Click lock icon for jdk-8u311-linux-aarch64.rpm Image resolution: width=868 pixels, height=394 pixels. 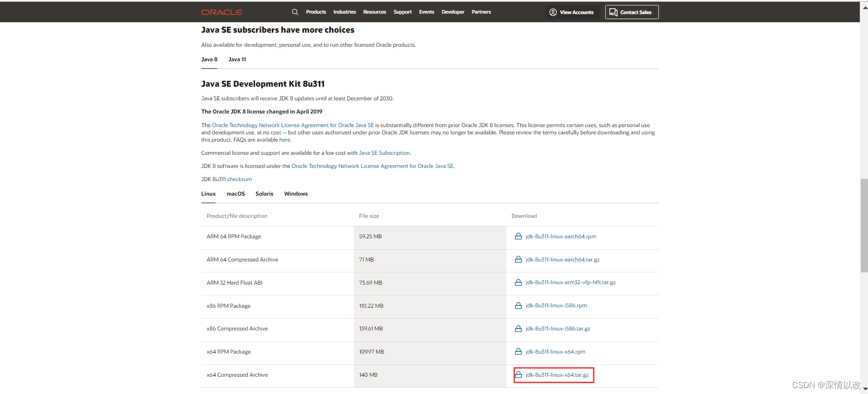(518, 236)
